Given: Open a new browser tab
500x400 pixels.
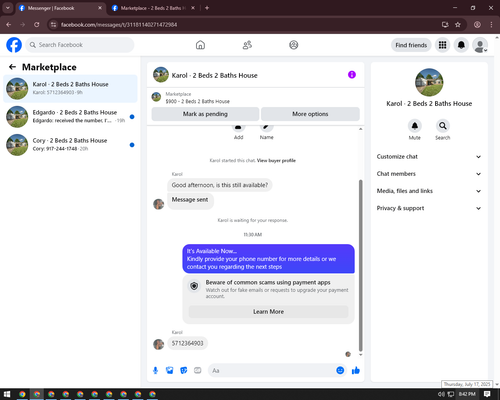Looking at the screenshot, I should coord(207,8).
